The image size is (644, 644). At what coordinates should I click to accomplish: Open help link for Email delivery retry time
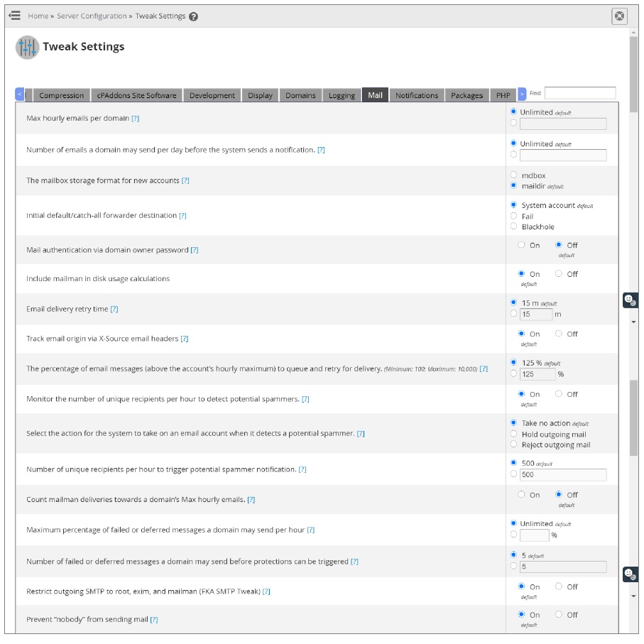click(x=114, y=309)
